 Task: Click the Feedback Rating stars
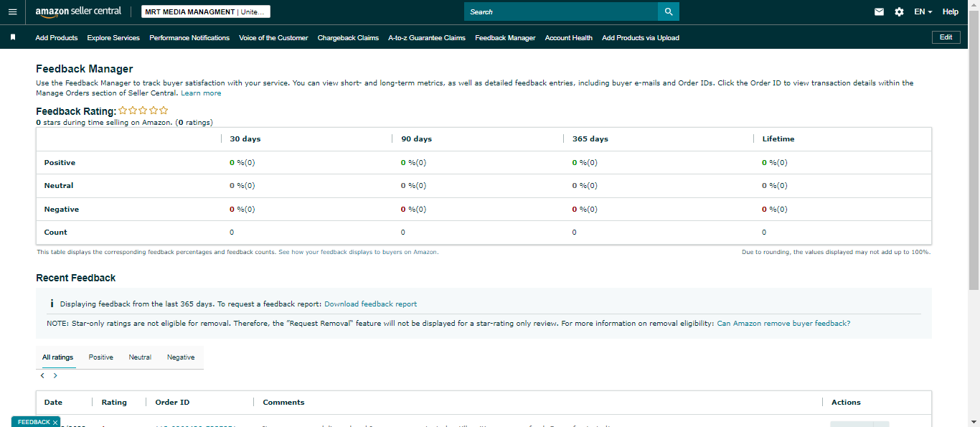(x=143, y=111)
